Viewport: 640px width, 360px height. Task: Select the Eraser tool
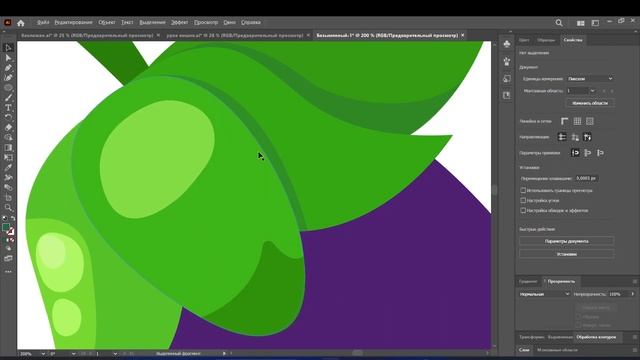pyautogui.click(x=8, y=128)
